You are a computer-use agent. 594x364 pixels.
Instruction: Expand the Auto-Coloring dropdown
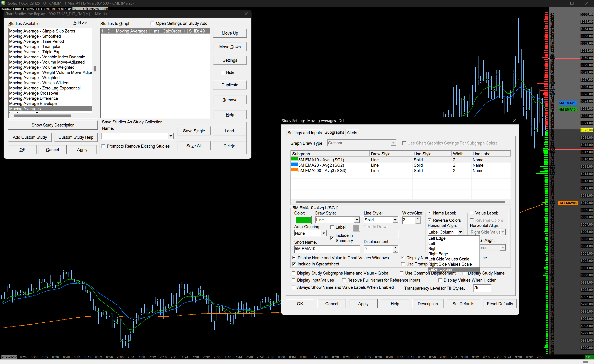coord(324,233)
